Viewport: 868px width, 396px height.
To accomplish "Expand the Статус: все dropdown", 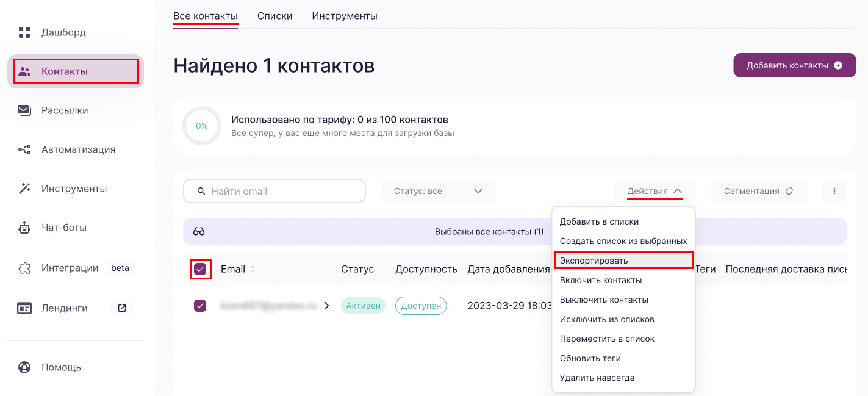I will pos(439,191).
